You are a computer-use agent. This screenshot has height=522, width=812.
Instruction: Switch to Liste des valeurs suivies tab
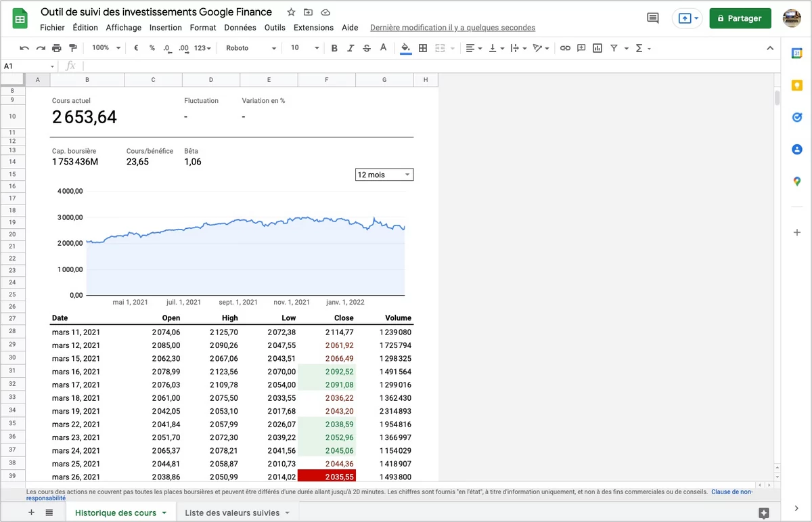[237, 513]
